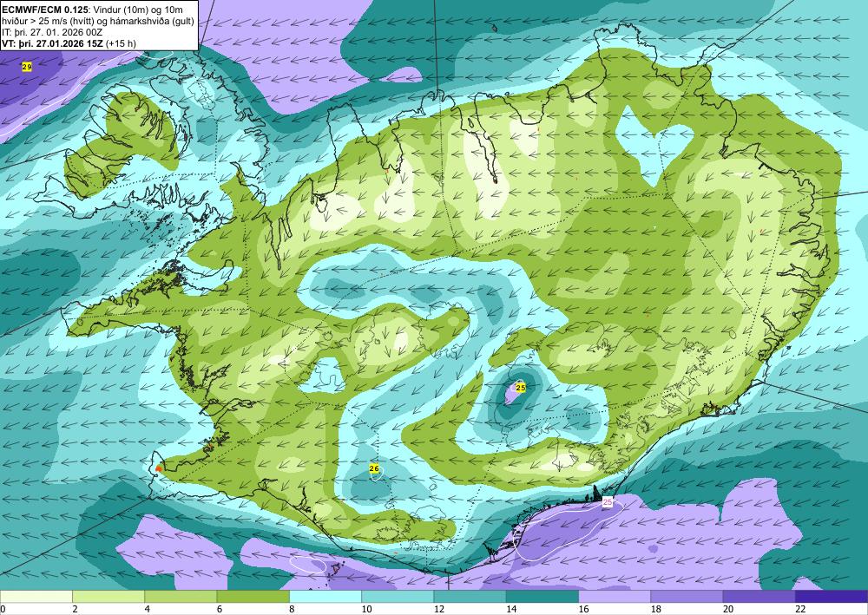Click the legend tick number 4
This screenshot has height=615, width=868.
pyautogui.click(x=148, y=609)
